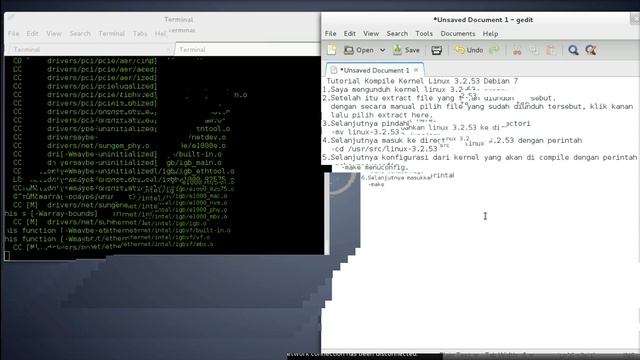Image resolution: width=640 pixels, height=360 pixels.
Task: Open Terminal window View menu
Action: (53, 33)
